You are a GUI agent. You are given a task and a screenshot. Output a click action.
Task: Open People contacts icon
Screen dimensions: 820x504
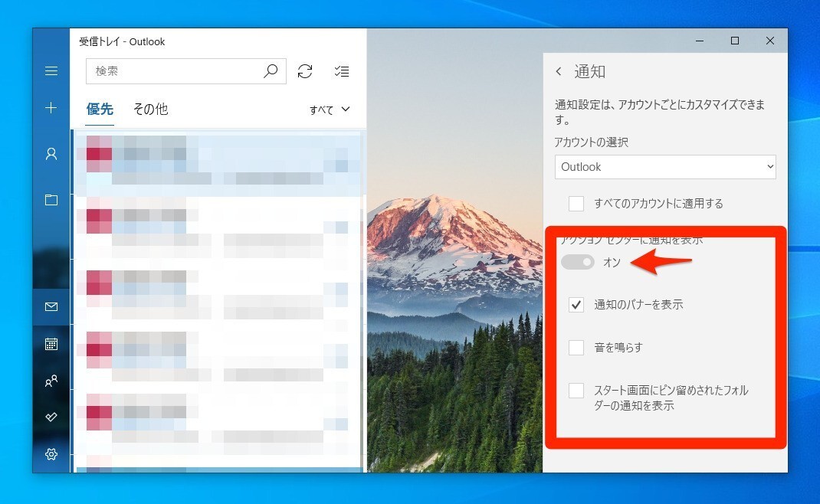coord(51,381)
